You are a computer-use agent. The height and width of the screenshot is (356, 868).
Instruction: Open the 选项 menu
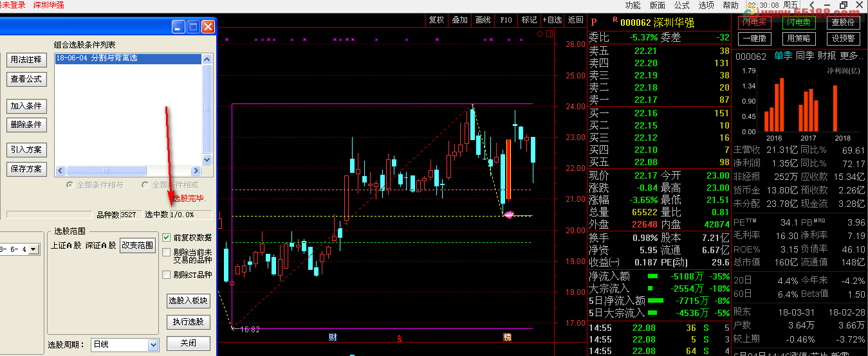(706, 5)
